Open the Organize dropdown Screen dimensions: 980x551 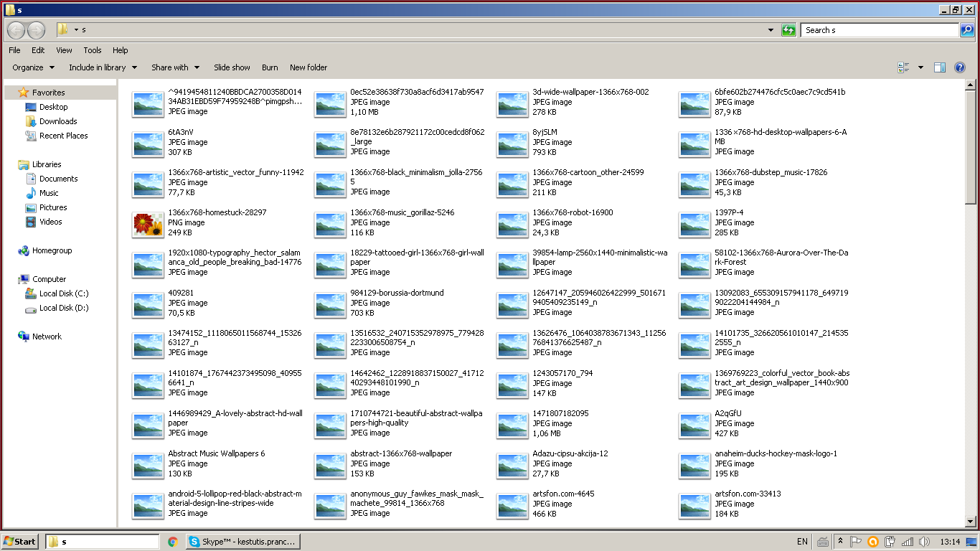34,67
